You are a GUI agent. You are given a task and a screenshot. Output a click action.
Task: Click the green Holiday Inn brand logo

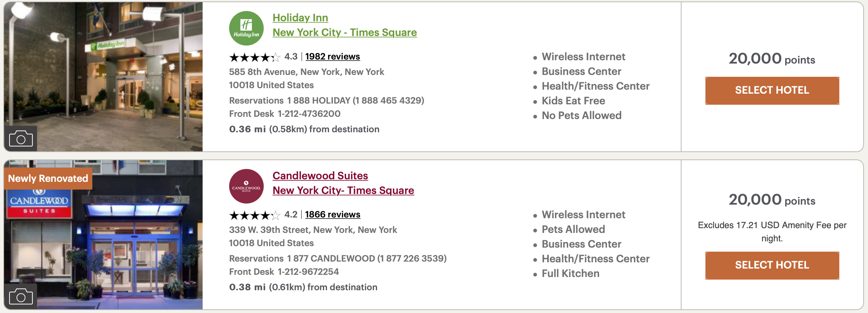[x=246, y=28]
